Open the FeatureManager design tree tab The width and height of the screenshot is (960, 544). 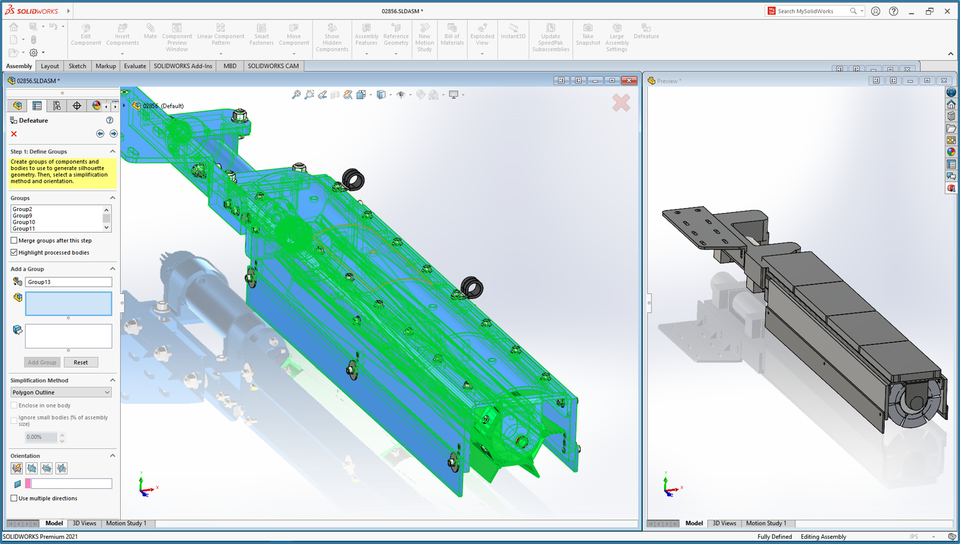17,105
